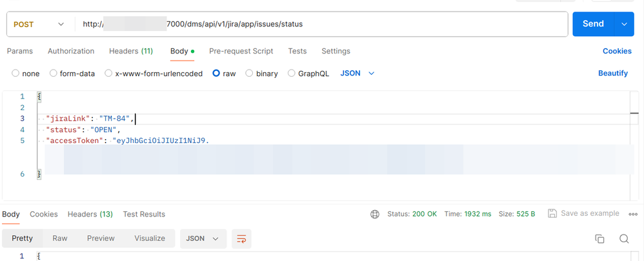The width and height of the screenshot is (644, 261).
Task: Expand the Send button arrow options
Action: click(624, 24)
